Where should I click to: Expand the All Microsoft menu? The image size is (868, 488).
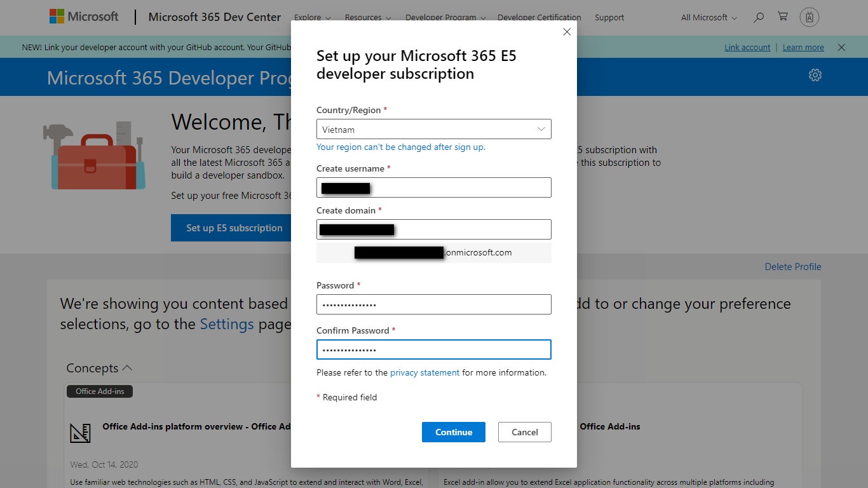click(x=709, y=18)
